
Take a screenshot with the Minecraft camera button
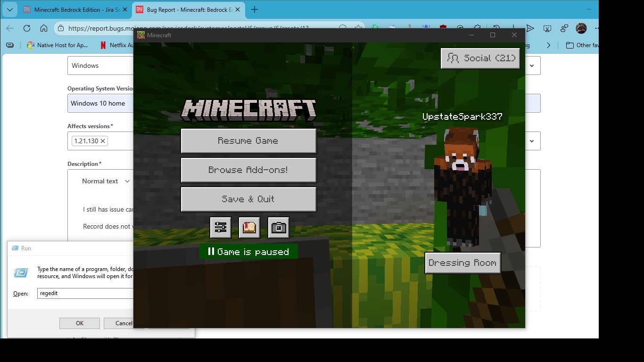tap(279, 228)
